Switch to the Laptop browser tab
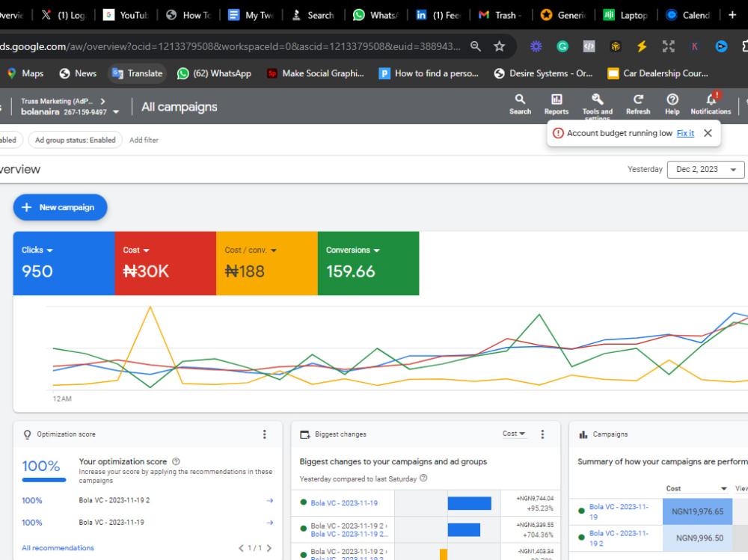Screen dimensions: 748x560 (626, 15)
